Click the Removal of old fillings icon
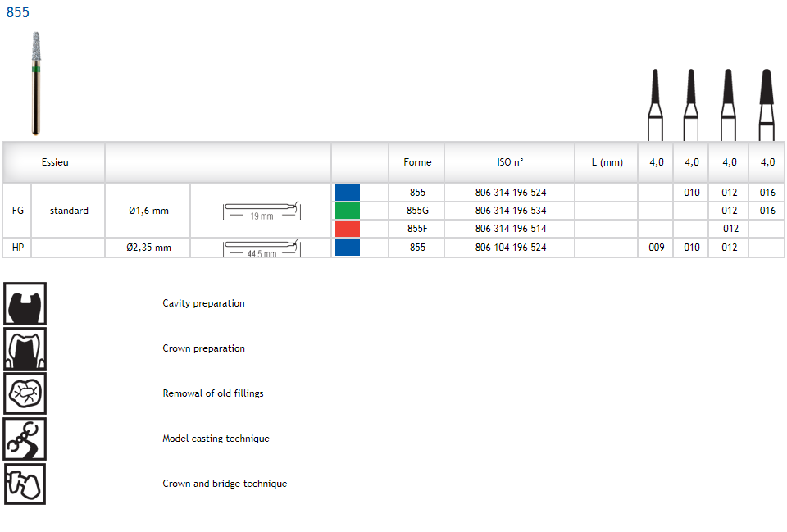 pos(25,393)
